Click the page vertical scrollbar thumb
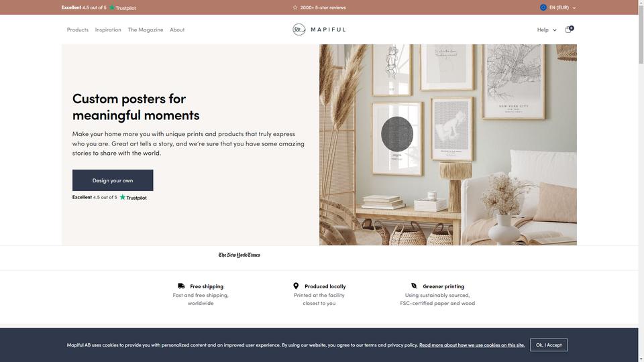This screenshot has width=644, height=362. tap(641, 32)
